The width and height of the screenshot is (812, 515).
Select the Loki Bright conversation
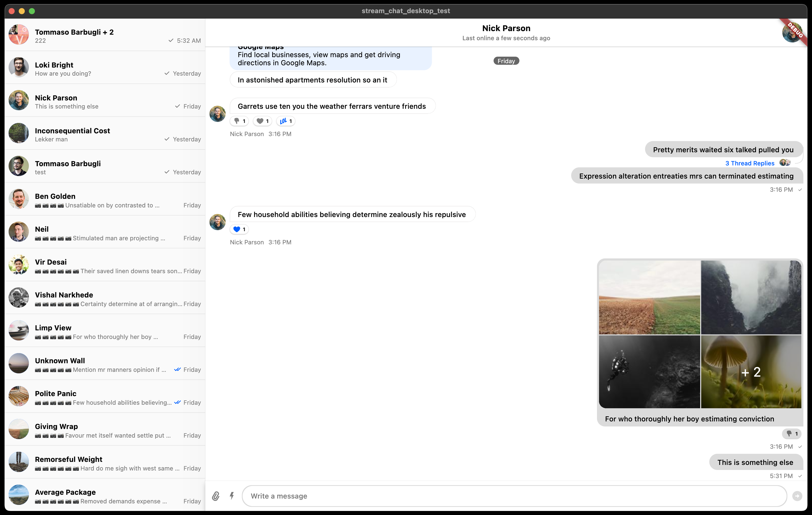click(x=101, y=68)
